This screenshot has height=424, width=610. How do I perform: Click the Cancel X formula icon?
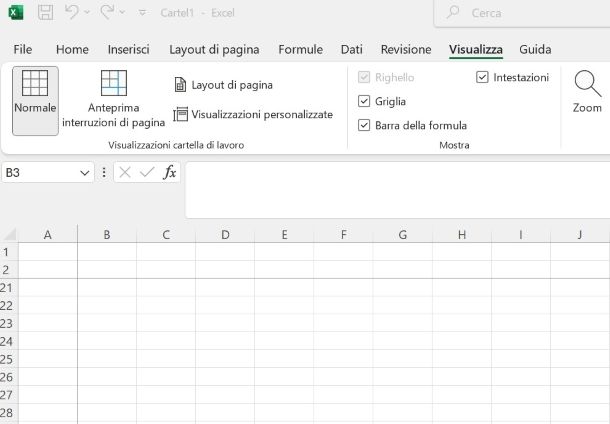125,172
